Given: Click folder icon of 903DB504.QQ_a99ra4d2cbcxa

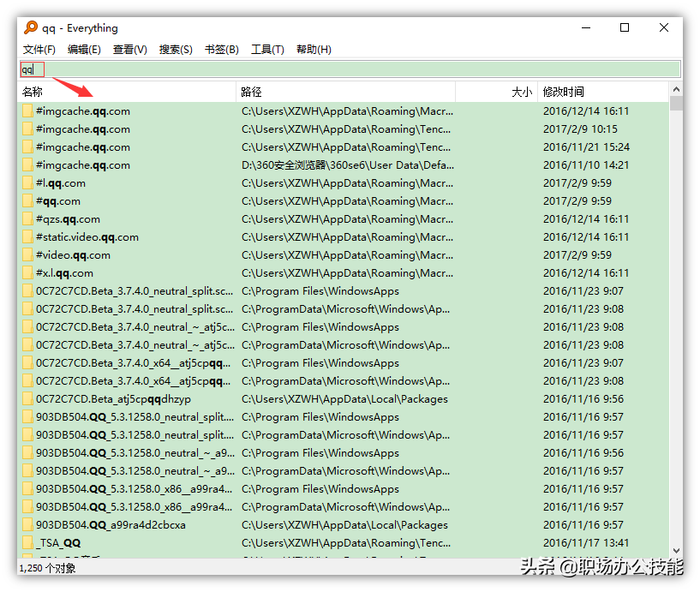Looking at the screenshot, I should (27, 524).
